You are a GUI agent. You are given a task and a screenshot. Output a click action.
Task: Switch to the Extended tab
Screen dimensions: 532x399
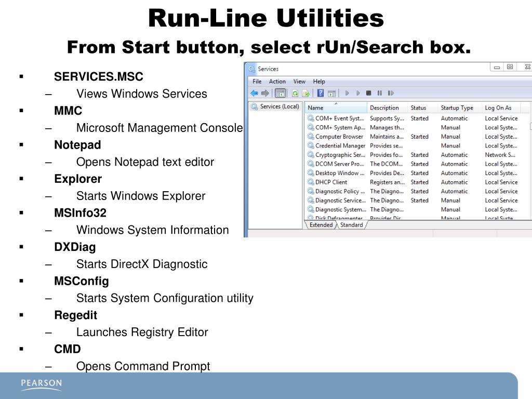click(321, 225)
